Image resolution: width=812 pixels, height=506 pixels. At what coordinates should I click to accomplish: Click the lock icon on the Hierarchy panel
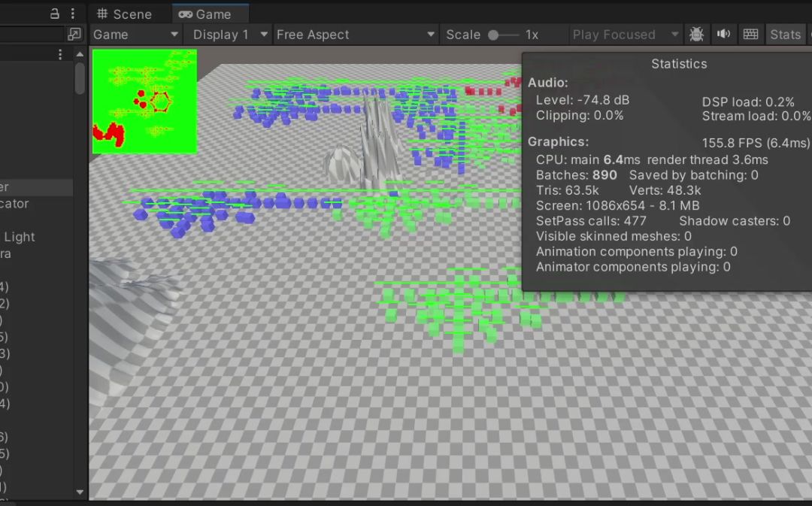tap(55, 14)
